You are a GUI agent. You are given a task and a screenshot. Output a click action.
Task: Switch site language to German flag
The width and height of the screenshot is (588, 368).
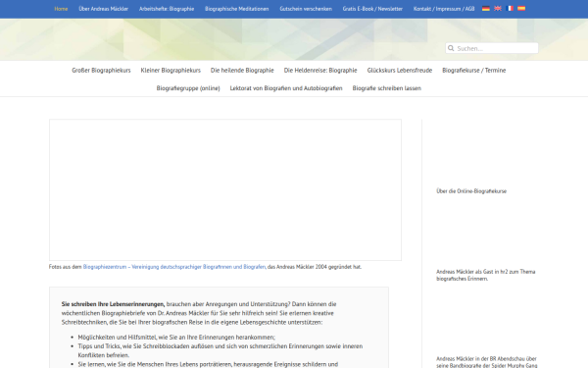(486, 8)
